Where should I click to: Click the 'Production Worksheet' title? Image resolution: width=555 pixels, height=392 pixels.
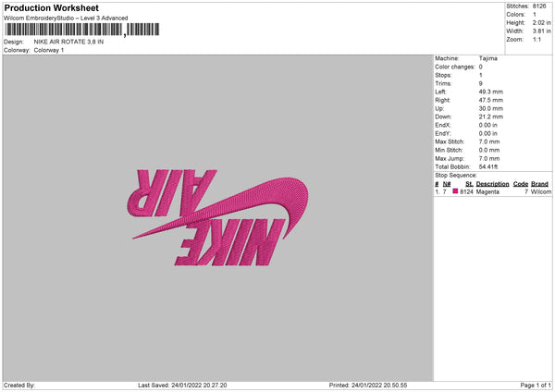tap(51, 8)
